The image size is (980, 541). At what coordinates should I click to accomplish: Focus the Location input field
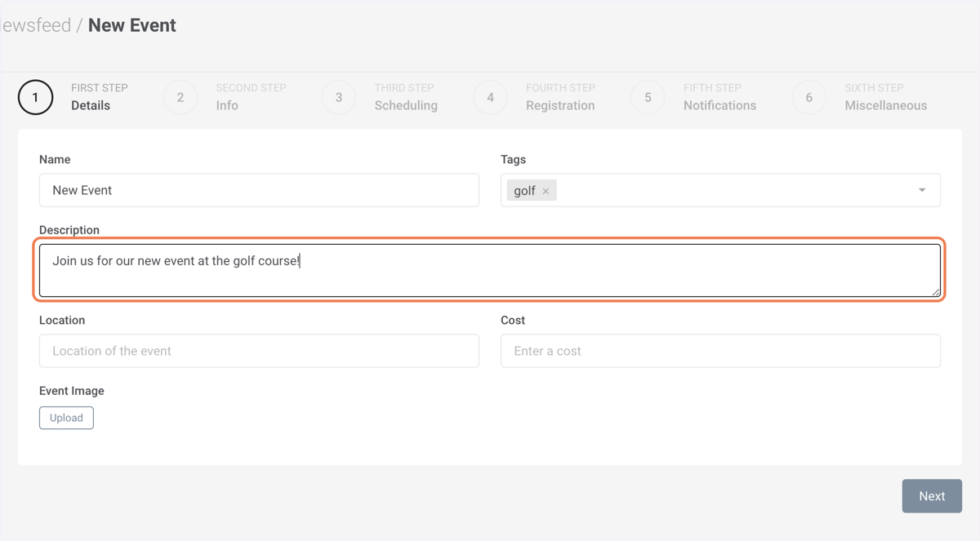[x=259, y=351]
